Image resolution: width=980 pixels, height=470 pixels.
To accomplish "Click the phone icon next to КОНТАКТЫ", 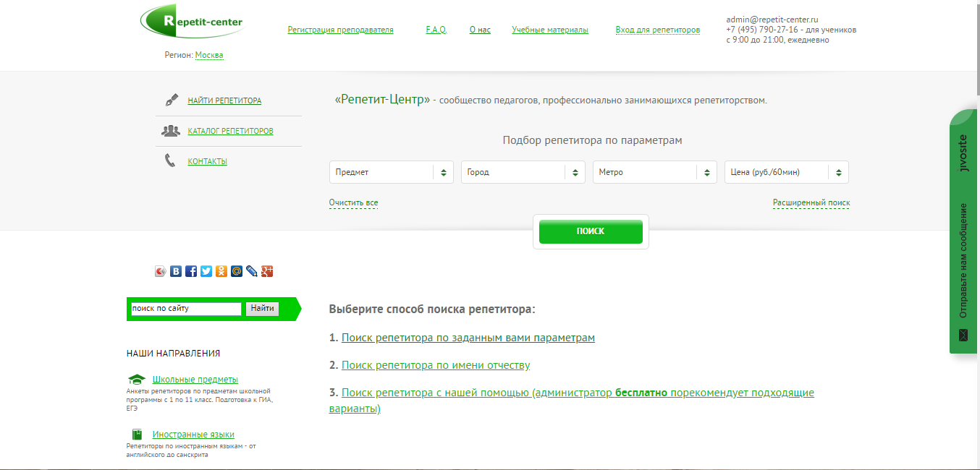I will point(169,161).
